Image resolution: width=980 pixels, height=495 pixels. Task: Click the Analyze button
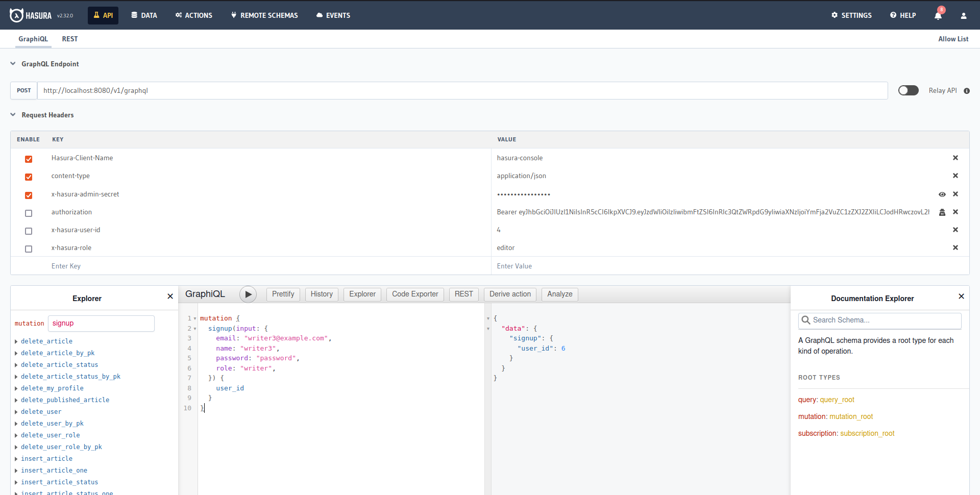click(x=559, y=294)
